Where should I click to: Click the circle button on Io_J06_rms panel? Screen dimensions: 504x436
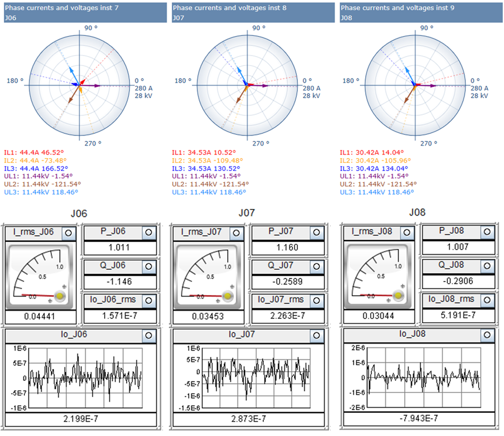click(148, 301)
